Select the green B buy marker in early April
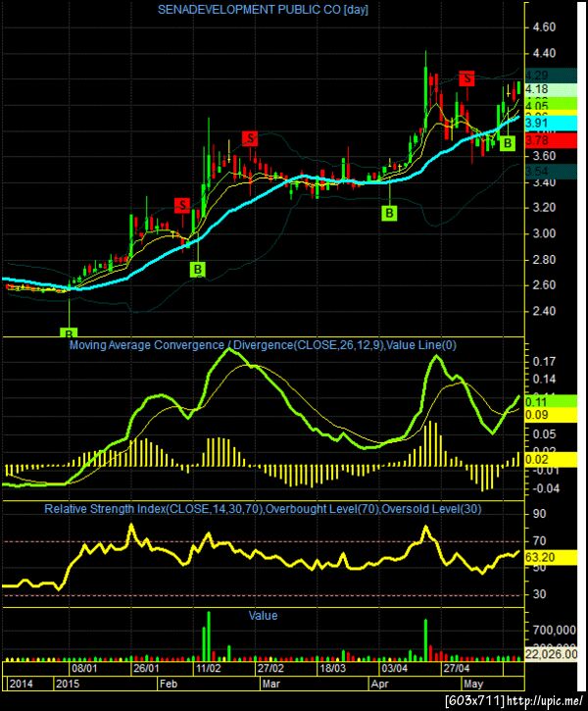This screenshot has width=588, height=711. (389, 213)
